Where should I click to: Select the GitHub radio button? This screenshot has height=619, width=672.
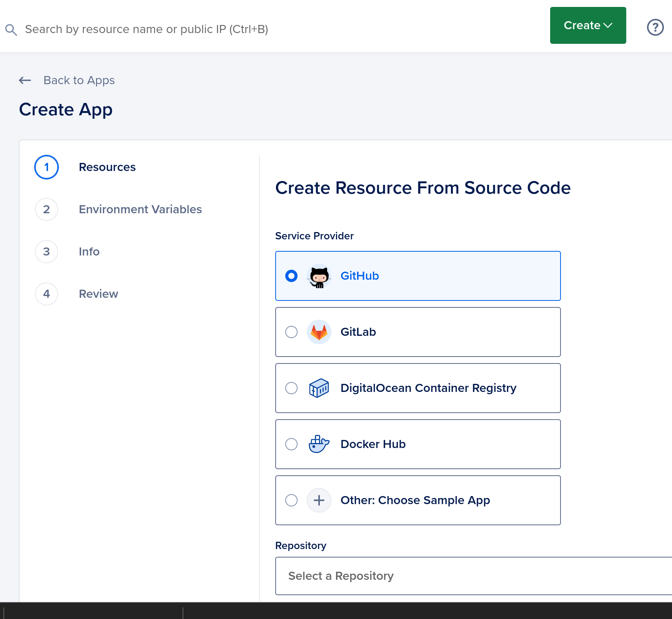click(x=291, y=276)
